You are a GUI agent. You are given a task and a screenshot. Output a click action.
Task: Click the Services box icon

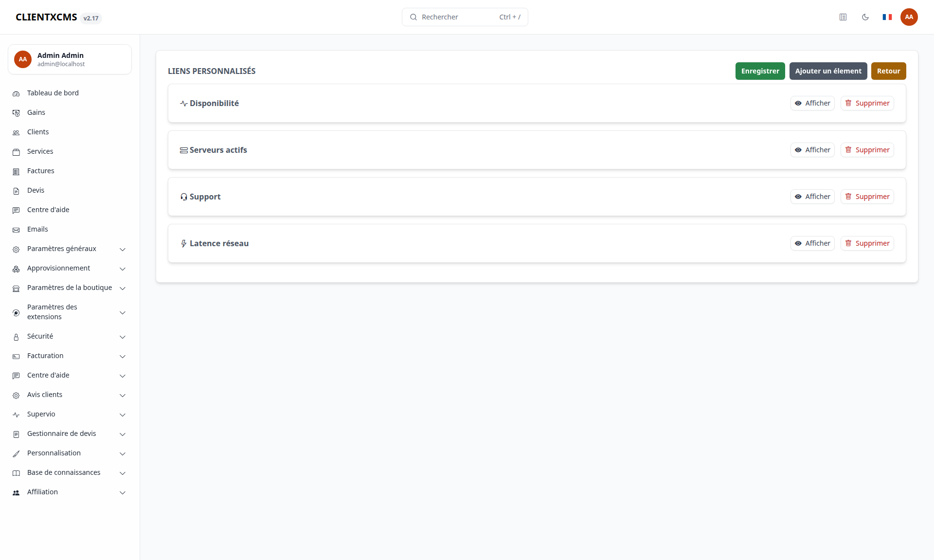[x=16, y=152]
